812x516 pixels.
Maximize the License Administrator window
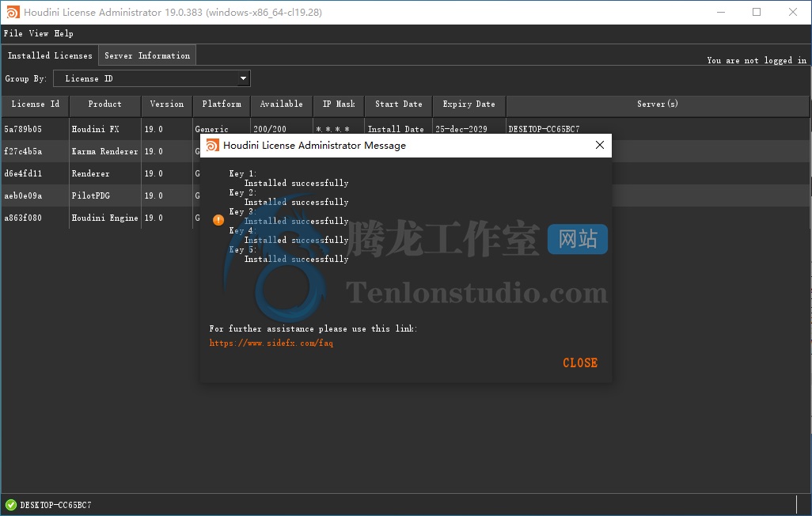[x=757, y=12]
